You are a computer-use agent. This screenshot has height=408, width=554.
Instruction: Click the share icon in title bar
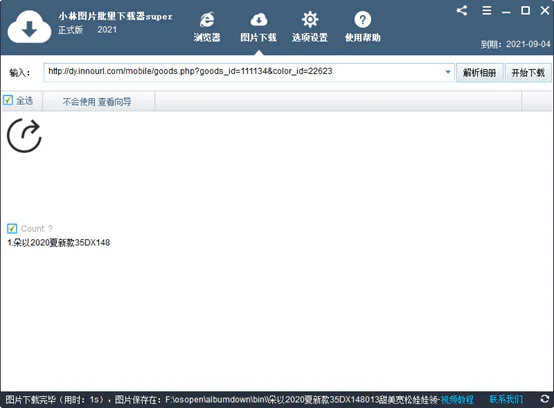[x=462, y=10]
